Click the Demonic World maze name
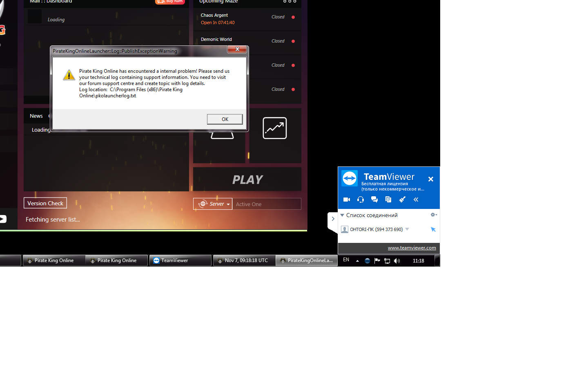 click(x=216, y=39)
